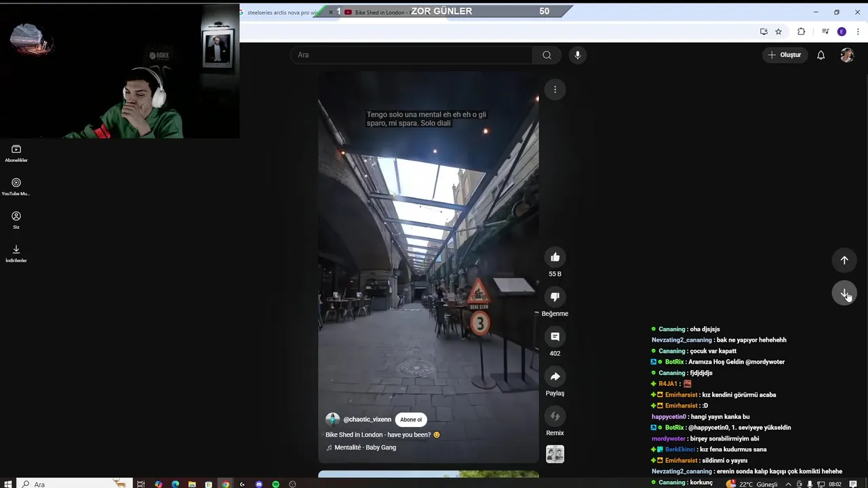
Task: Subscribe with the Abone ol button
Action: click(x=411, y=420)
